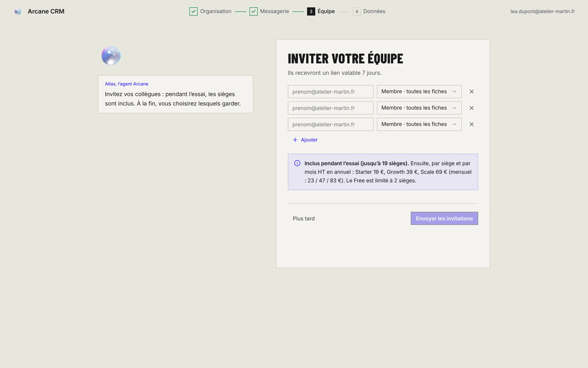
Task: Select the Équipe step label
Action: click(326, 11)
